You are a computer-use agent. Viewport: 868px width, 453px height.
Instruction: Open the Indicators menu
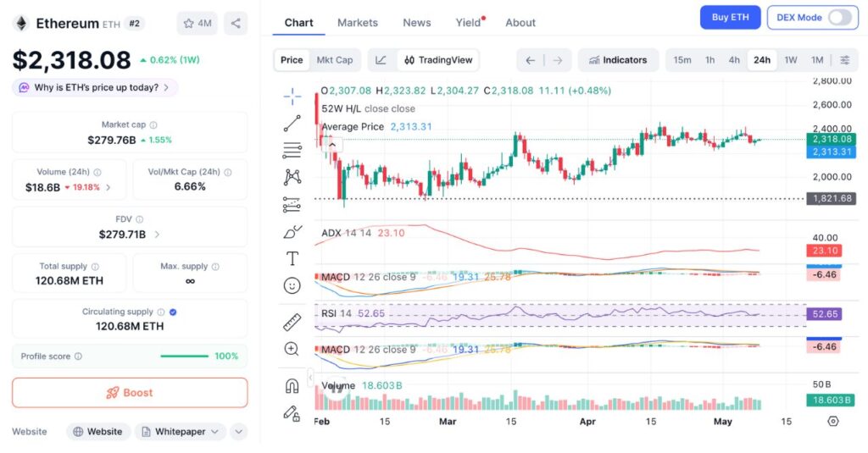(618, 60)
